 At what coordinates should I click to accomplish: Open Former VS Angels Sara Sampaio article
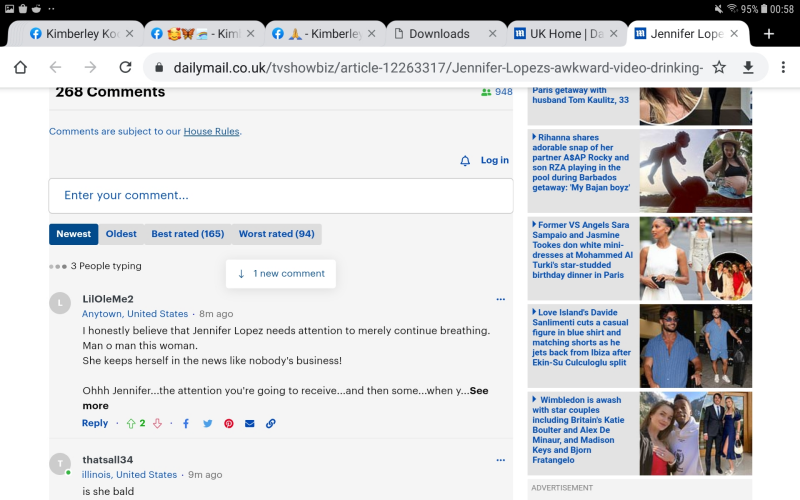582,250
